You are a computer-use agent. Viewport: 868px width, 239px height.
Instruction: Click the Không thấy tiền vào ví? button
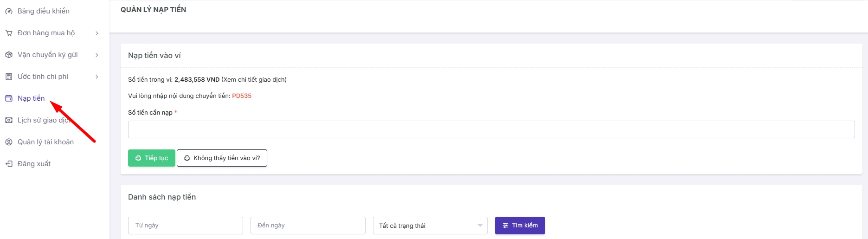[222, 158]
